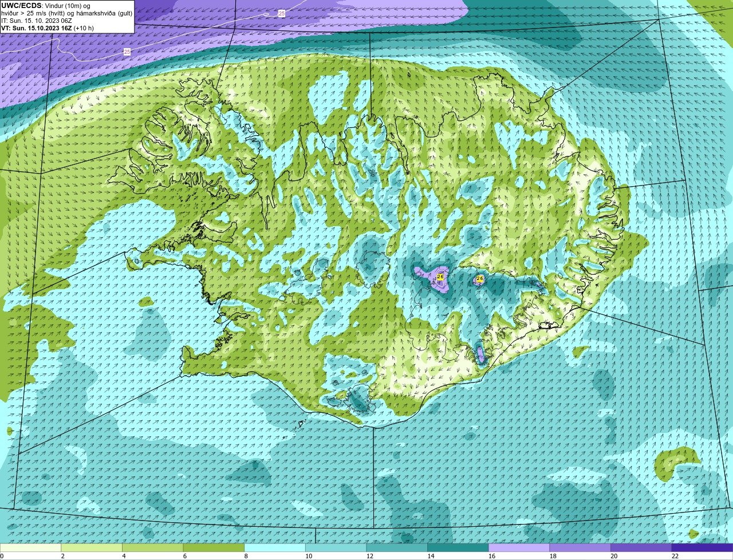Viewport: 733px width, 560px height.
Task: Click the lavender 16–18 m/s legend swatch
Action: pyautogui.click(x=519, y=547)
